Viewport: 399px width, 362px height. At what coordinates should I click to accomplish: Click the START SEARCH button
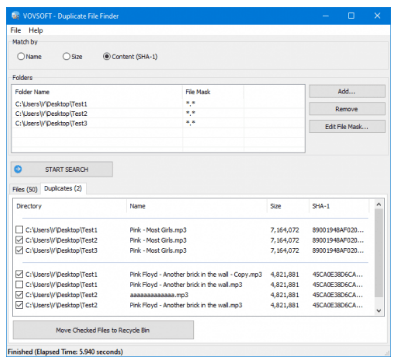(x=62, y=169)
